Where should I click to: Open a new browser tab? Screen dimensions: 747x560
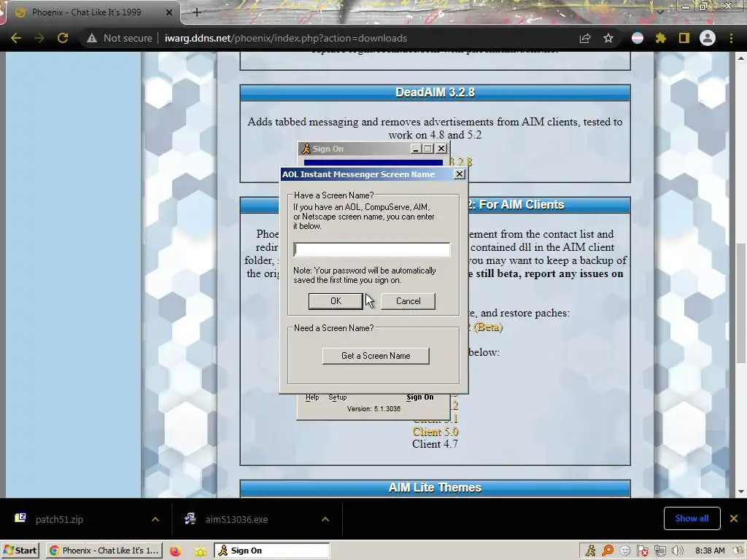[x=197, y=12]
